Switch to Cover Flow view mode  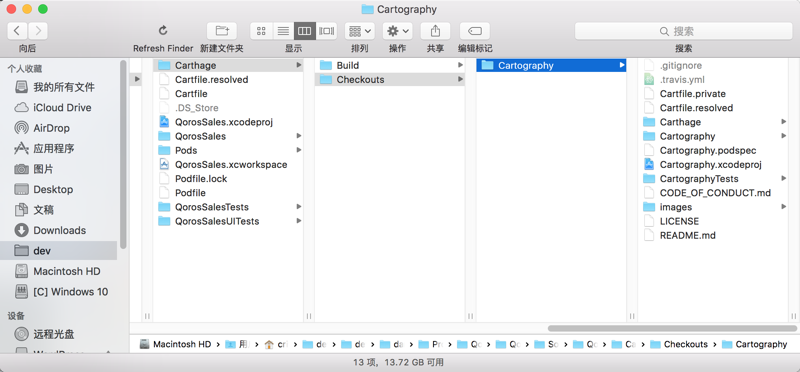click(x=327, y=31)
